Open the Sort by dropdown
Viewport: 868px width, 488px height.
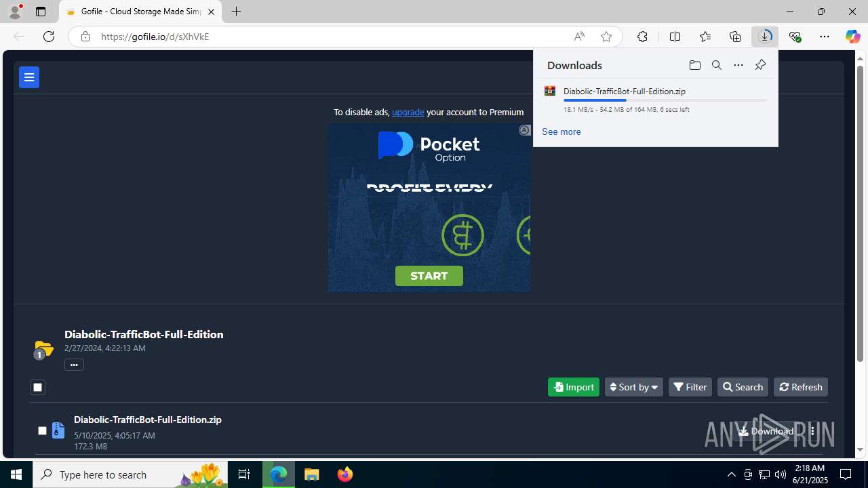coord(634,387)
